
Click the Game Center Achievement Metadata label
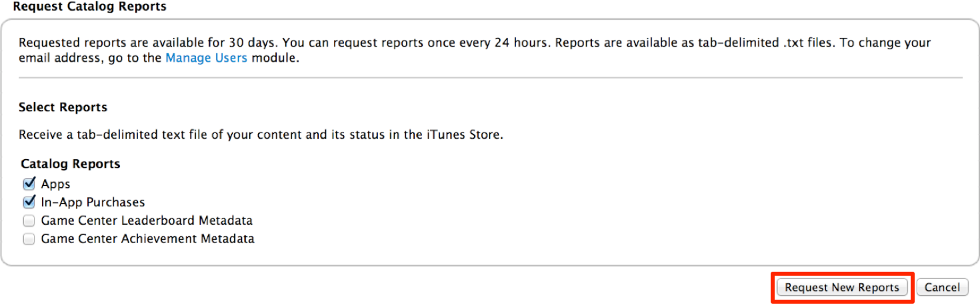coord(147,238)
